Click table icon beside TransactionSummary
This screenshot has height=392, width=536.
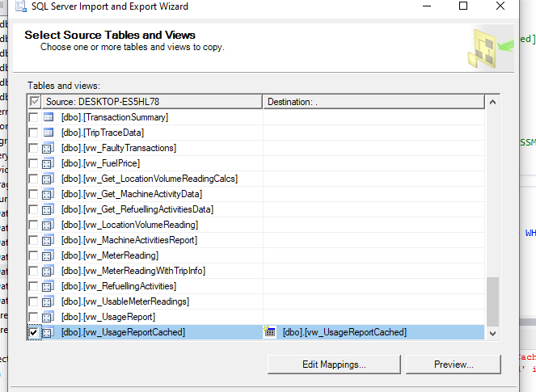pos(49,117)
